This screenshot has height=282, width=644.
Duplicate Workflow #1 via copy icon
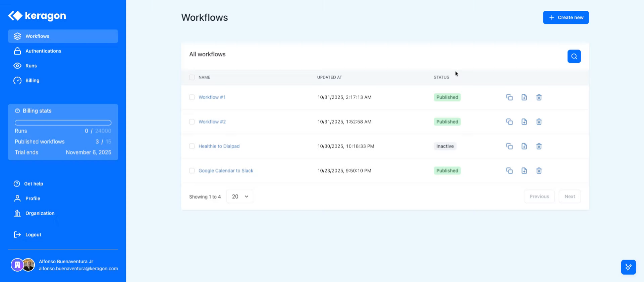click(509, 97)
